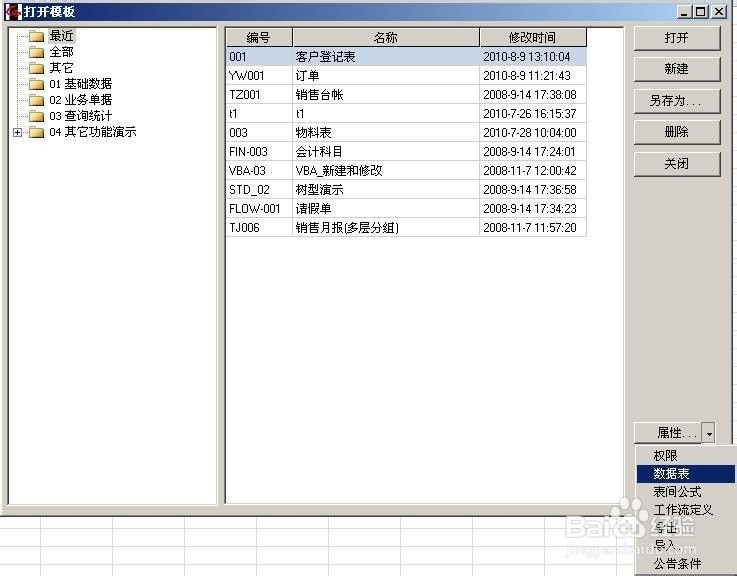Choose 权限 from the popup menu
737x576 pixels.
point(686,455)
